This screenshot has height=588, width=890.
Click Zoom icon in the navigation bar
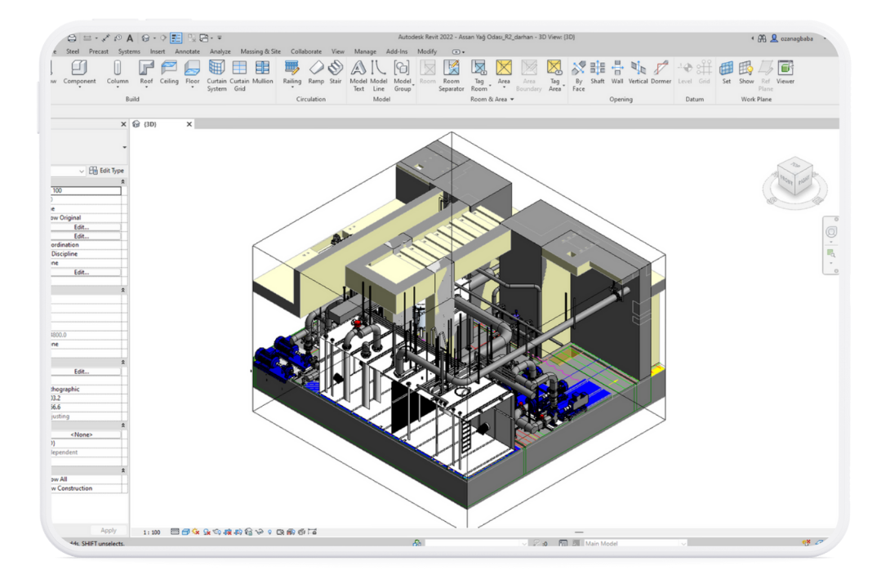(831, 254)
